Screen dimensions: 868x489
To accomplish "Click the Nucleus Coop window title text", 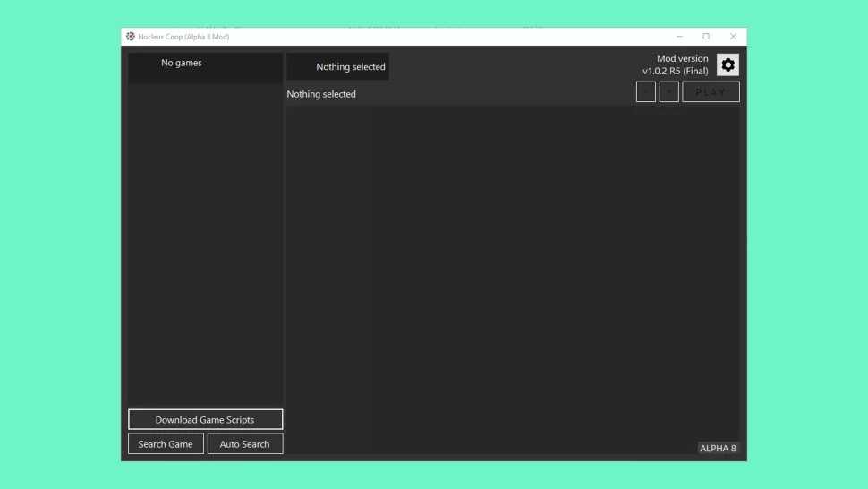I will pos(183,37).
